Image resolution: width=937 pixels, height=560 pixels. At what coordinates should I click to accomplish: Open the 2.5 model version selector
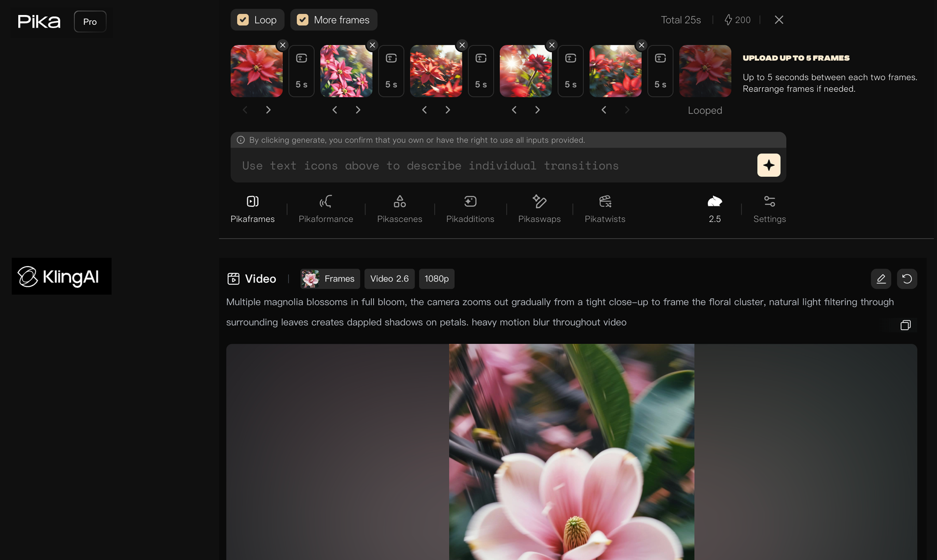coord(715,209)
